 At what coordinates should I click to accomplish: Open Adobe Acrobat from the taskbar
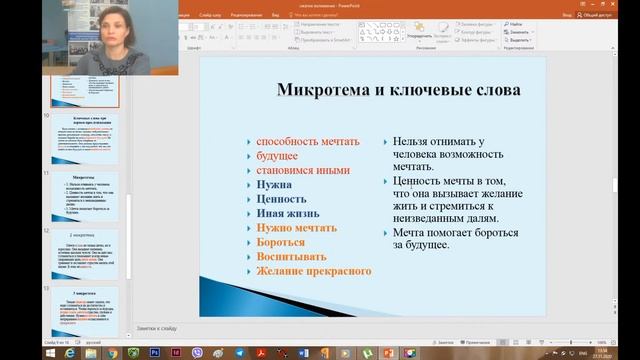pos(261,353)
